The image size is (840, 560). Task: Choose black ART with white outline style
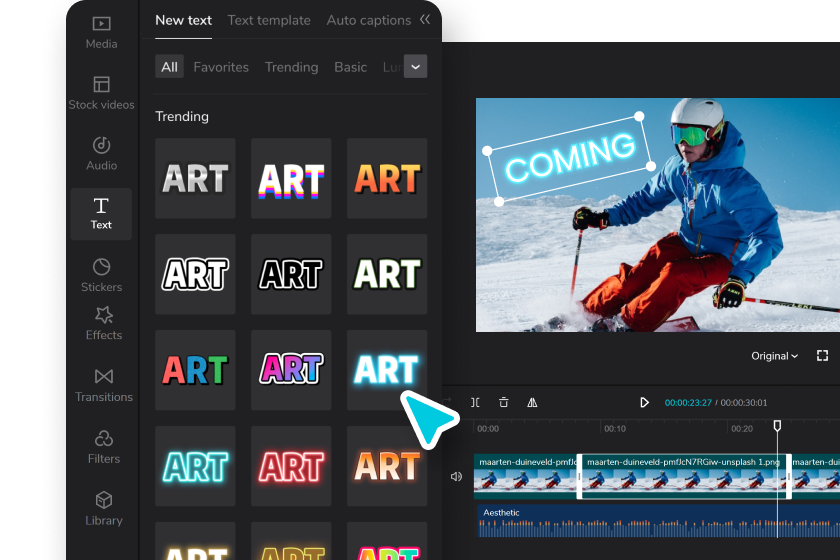click(x=291, y=274)
